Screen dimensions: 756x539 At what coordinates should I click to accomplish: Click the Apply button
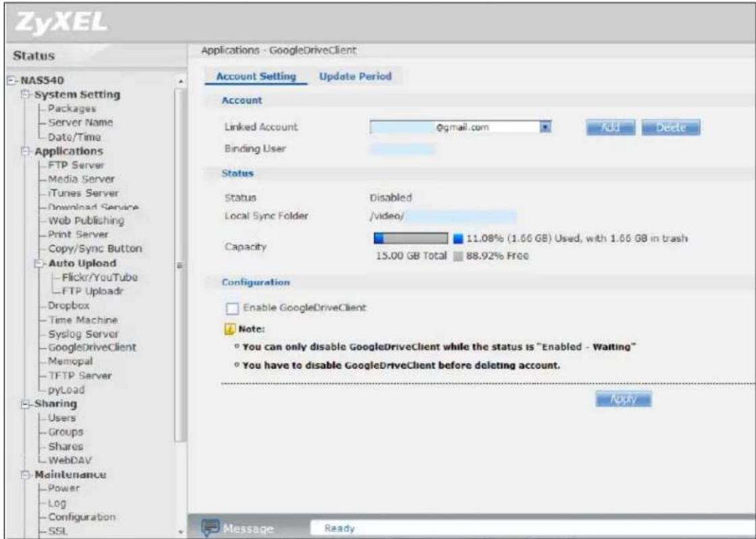click(624, 399)
